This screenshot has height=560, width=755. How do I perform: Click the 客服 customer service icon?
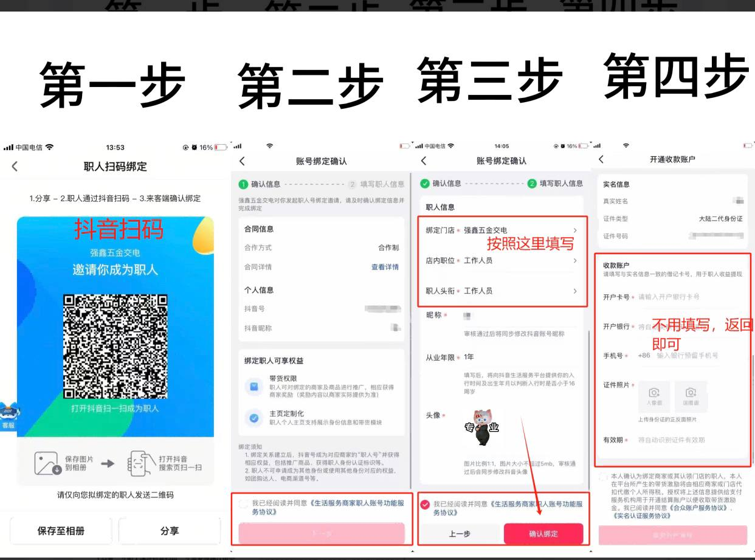[x=8, y=416]
